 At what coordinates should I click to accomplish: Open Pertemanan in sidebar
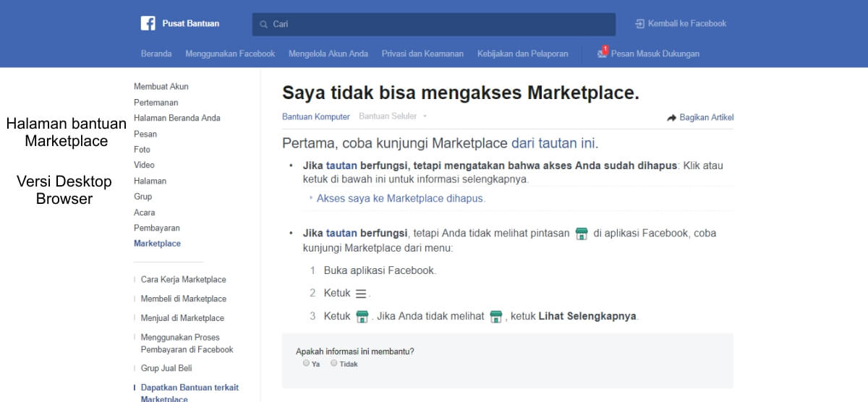pyautogui.click(x=156, y=103)
